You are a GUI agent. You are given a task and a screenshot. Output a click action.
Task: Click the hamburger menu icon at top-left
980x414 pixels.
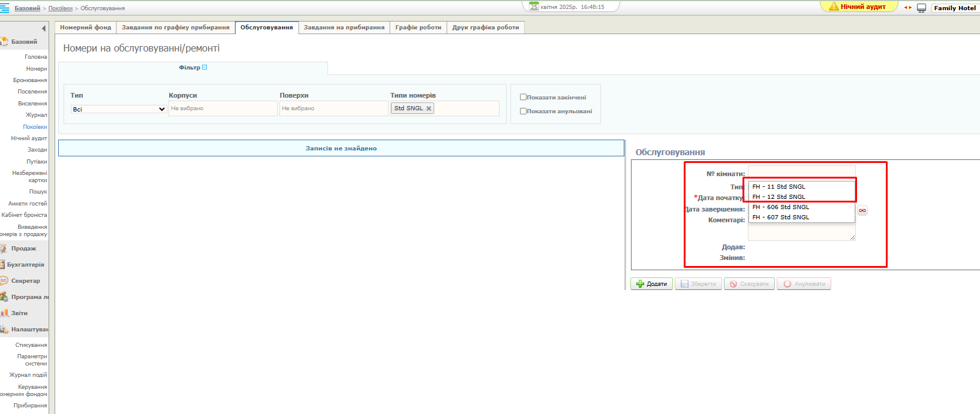click(5, 8)
